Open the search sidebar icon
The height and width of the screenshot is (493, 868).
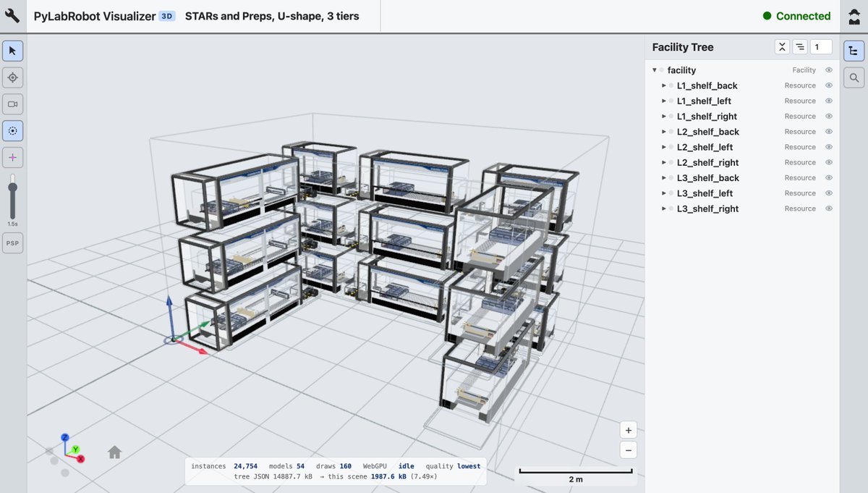tap(854, 77)
